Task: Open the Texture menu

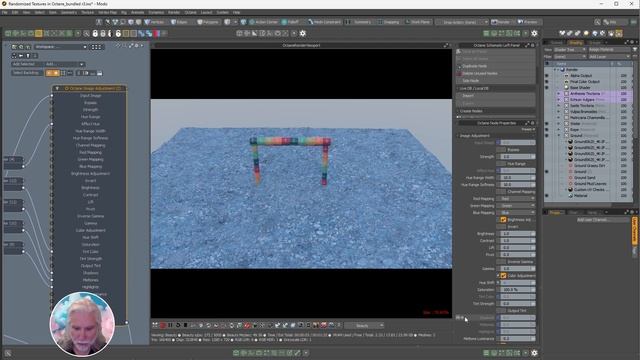Action: (x=87, y=13)
